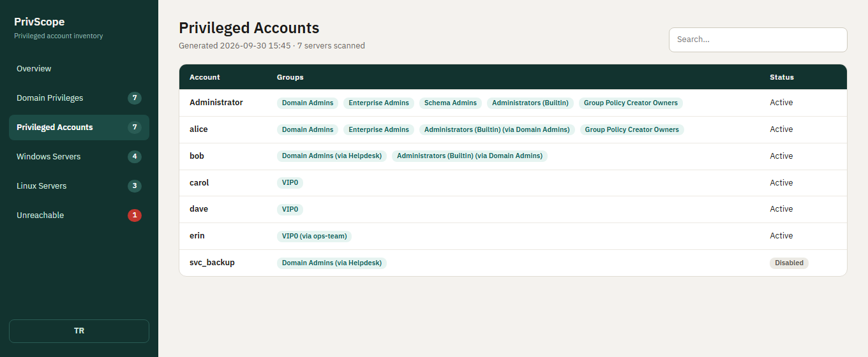Click bob's Domain Admins (via Helpdesk) tag
This screenshot has height=357, width=868.
pos(332,156)
